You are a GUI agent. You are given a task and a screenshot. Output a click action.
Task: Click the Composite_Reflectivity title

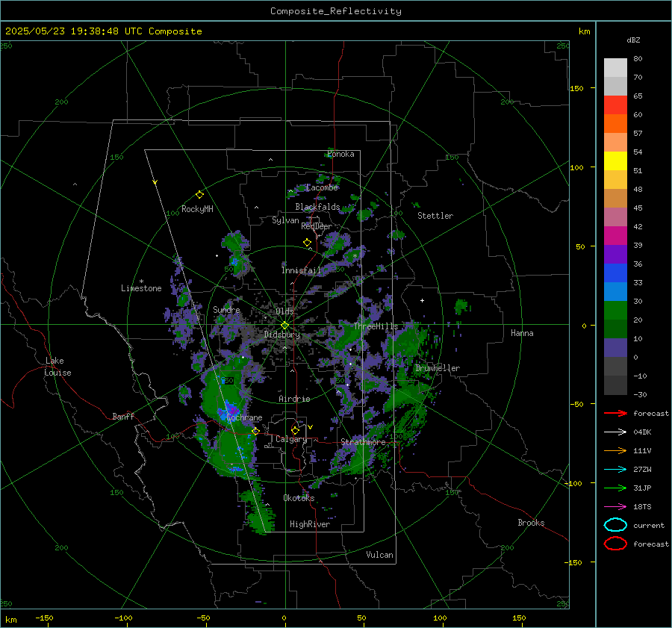336,11
